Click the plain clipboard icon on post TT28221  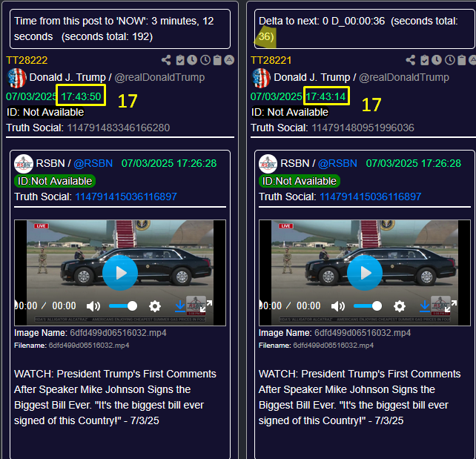(461, 60)
